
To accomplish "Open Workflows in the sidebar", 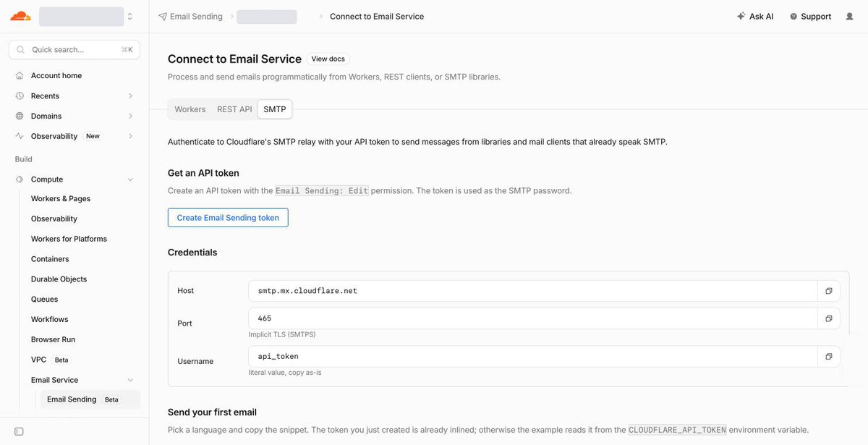I will point(49,319).
